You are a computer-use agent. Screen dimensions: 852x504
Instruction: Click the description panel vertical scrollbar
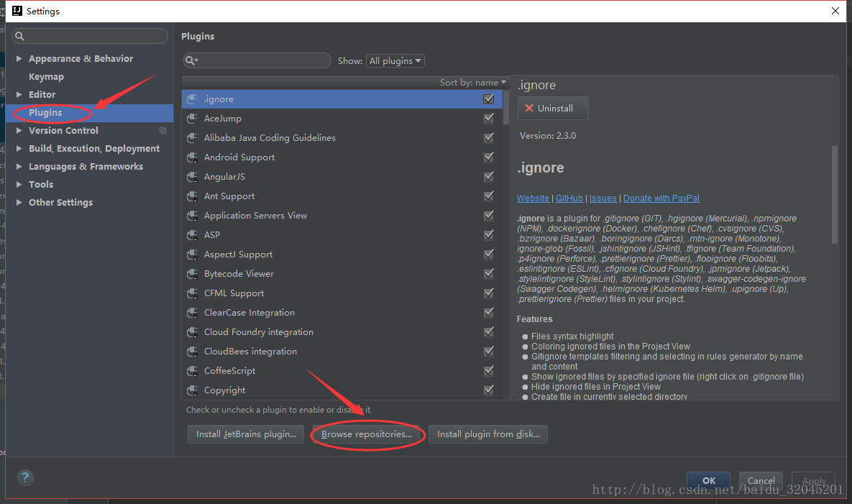(835, 194)
